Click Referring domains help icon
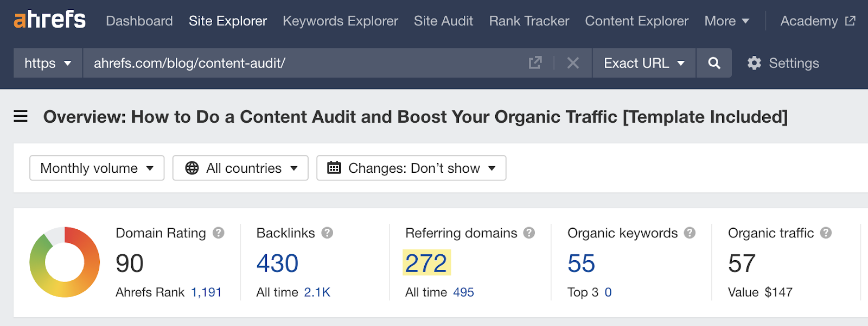Screen dimensions: 868x326 (x=529, y=233)
